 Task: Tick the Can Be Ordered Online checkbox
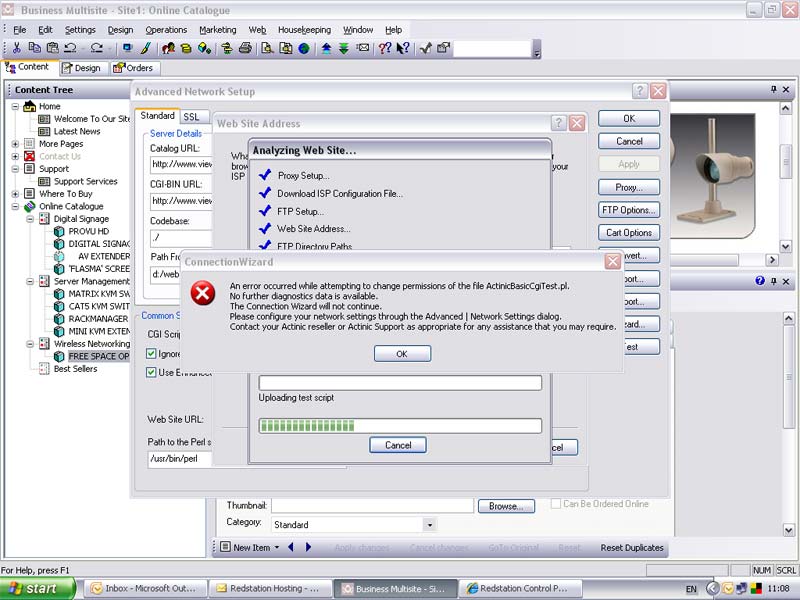click(556, 504)
